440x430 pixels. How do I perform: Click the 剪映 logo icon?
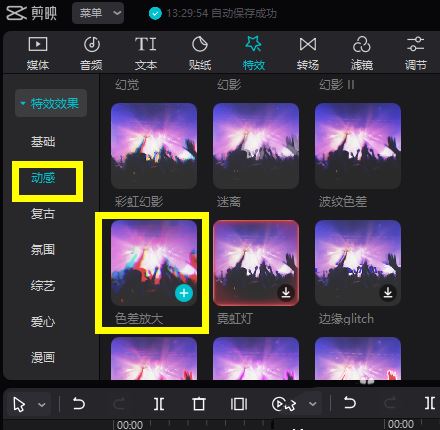(16, 13)
